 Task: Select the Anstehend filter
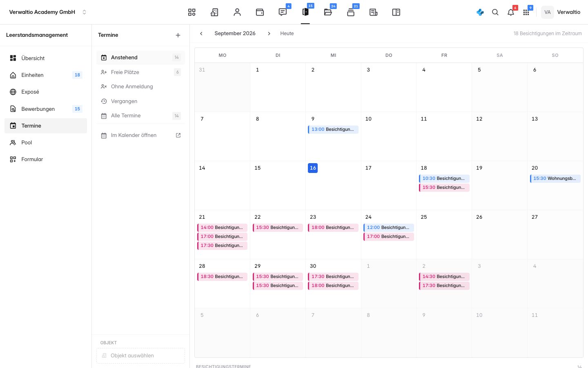140,58
